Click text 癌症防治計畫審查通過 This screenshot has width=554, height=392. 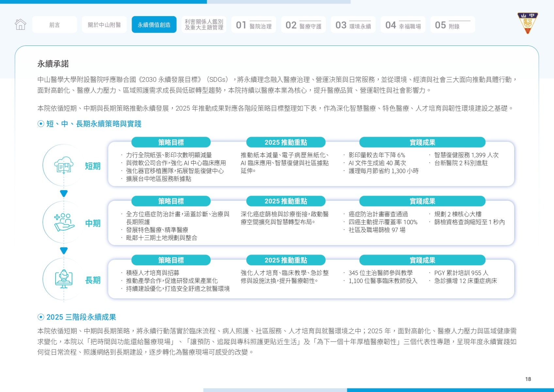378,214
